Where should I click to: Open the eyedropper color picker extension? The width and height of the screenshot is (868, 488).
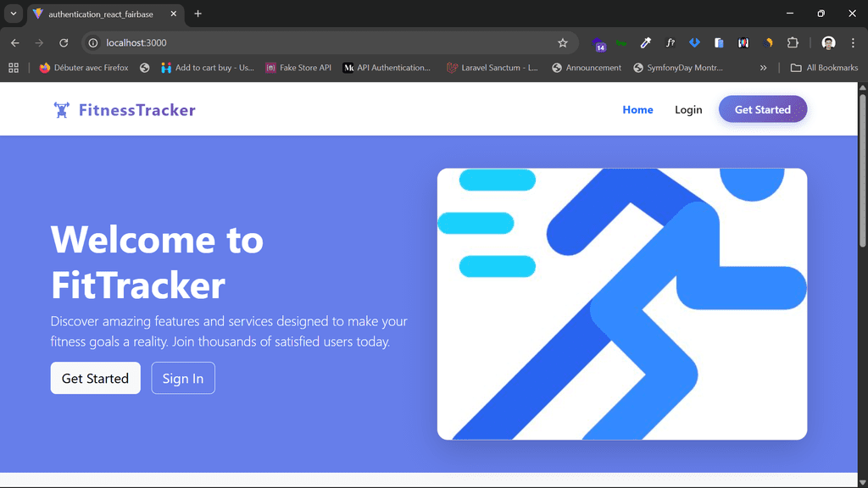[645, 42]
